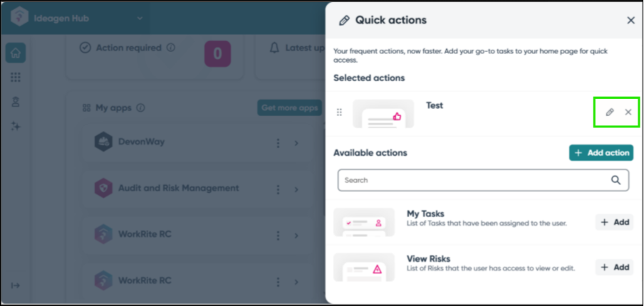Expand the DevonWay app chevron

(296, 144)
